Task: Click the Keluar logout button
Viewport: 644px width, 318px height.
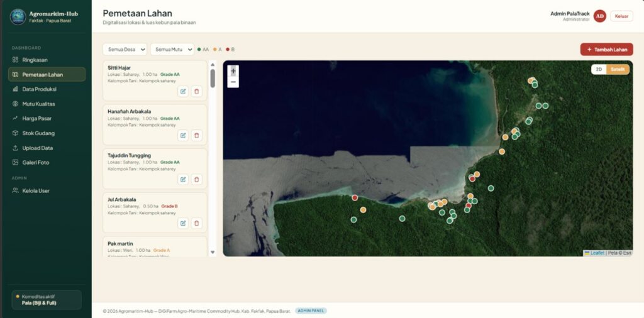Action: click(621, 16)
